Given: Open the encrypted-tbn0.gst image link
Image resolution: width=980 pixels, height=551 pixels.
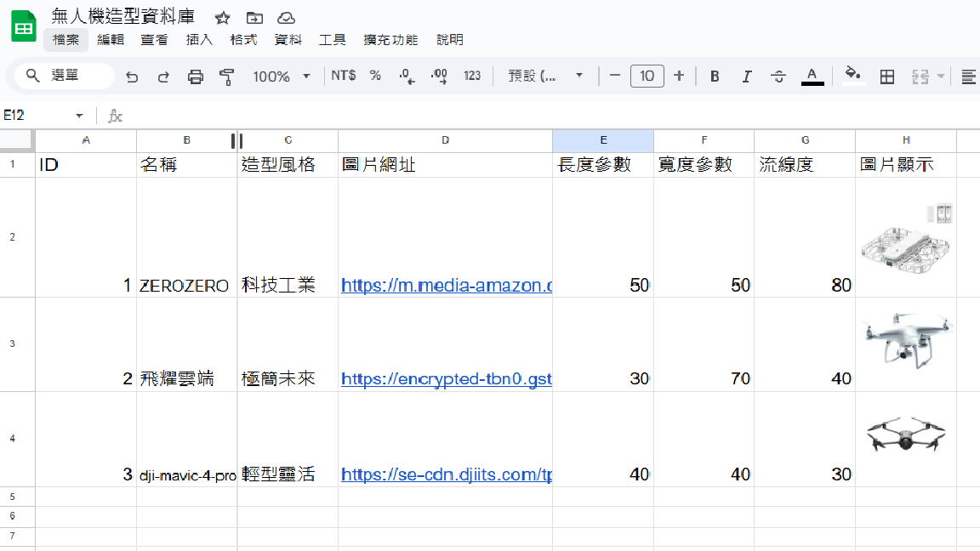Looking at the screenshot, I should [447, 378].
